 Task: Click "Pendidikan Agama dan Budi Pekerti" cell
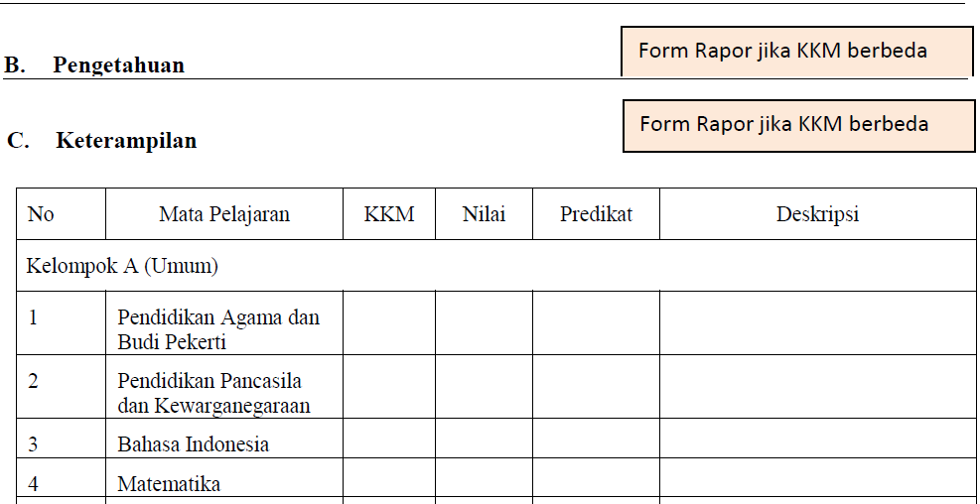218,329
